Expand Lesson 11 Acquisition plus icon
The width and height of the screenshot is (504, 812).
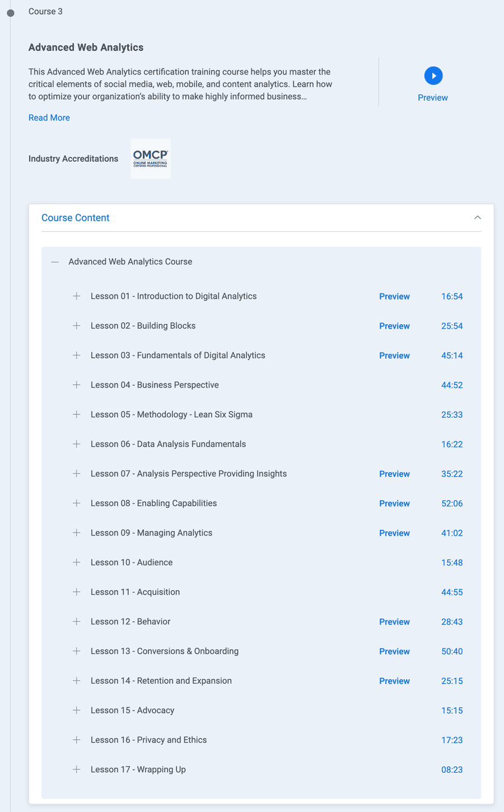pyautogui.click(x=77, y=592)
